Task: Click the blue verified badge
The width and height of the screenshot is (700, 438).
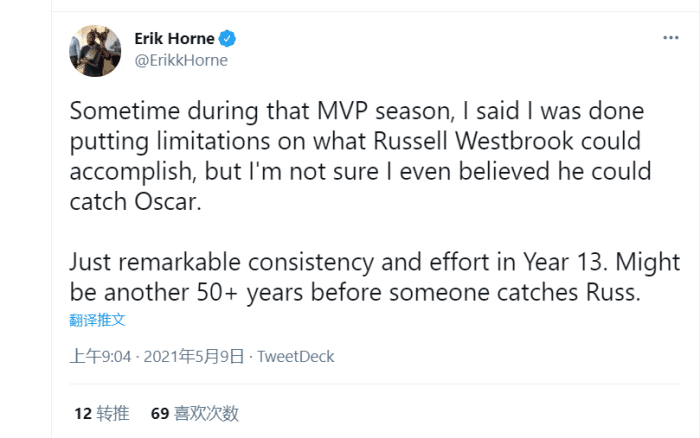Action: 228,39
